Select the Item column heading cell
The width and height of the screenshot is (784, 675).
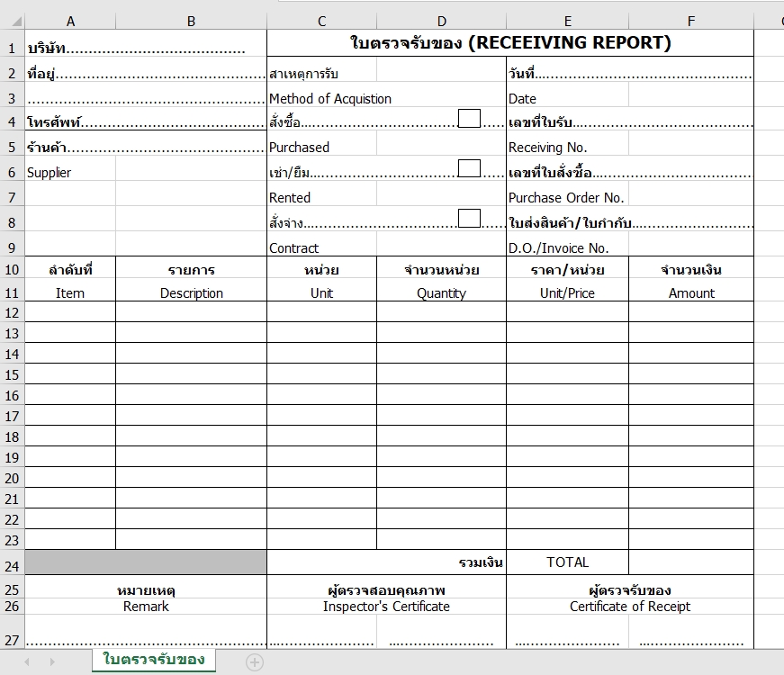pos(70,292)
